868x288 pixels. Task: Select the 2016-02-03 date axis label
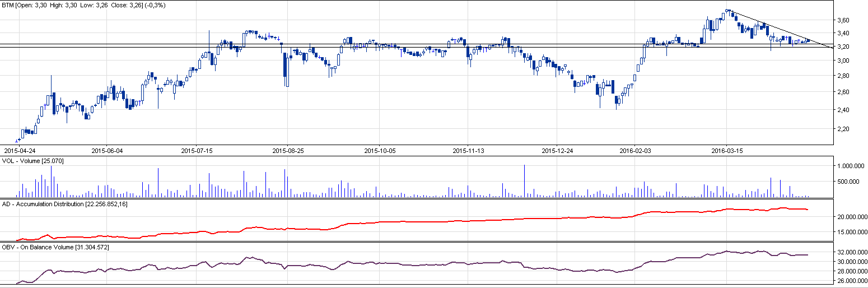(x=635, y=151)
